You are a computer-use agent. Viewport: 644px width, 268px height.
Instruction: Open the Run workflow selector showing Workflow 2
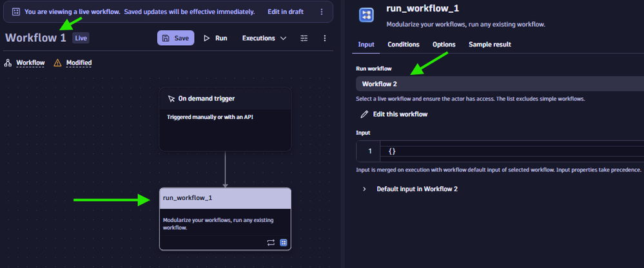click(500, 84)
